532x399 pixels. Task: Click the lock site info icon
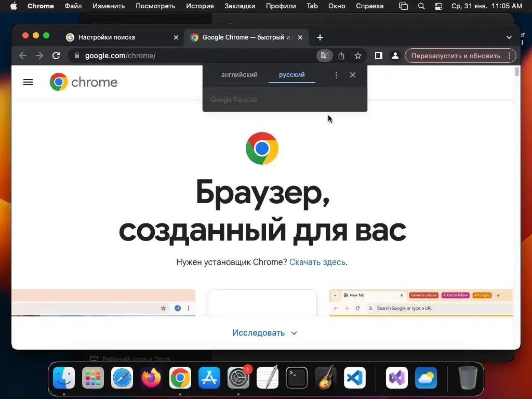(x=77, y=56)
